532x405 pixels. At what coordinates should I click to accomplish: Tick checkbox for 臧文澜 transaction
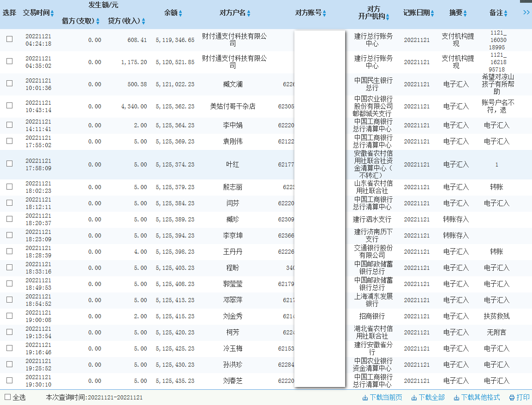(x=10, y=83)
